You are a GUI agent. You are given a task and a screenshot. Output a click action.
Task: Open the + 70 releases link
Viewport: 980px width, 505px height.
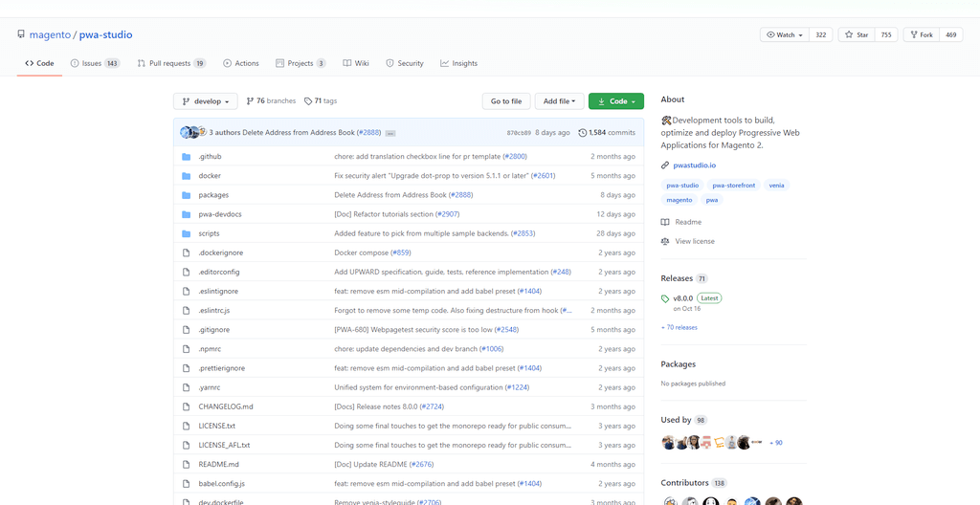[679, 327]
